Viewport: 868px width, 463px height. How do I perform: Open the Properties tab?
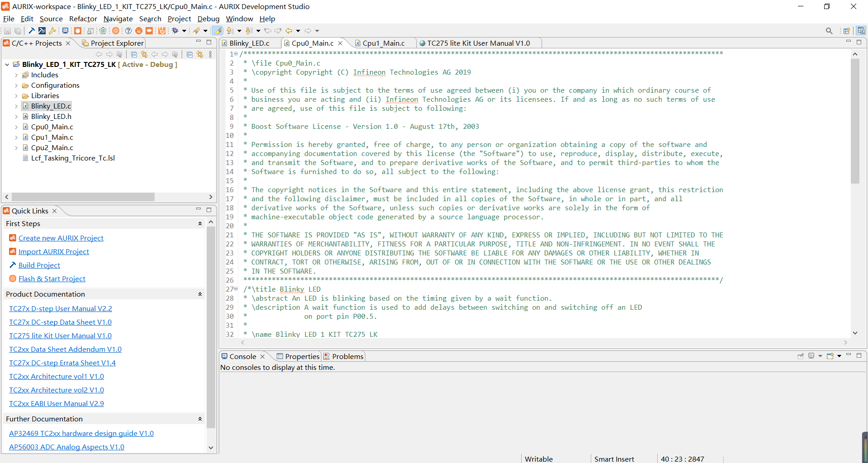[x=298, y=356]
